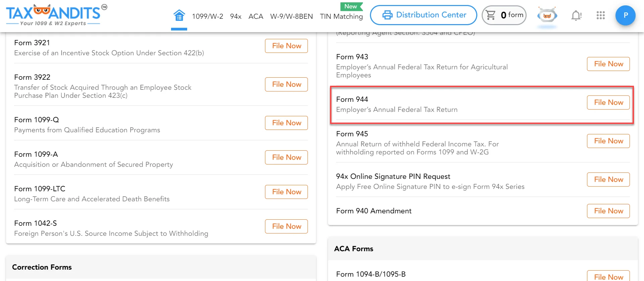
Task: File Now for Form 1099-A
Action: click(286, 157)
